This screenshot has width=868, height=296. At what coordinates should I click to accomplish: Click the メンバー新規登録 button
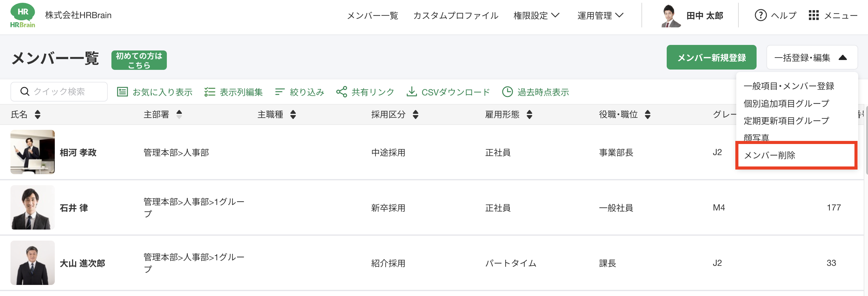711,58
